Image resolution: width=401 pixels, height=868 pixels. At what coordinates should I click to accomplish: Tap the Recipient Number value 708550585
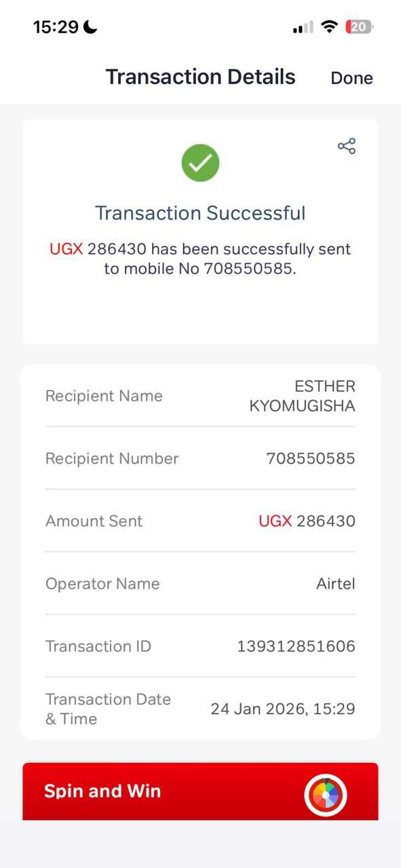point(311,458)
